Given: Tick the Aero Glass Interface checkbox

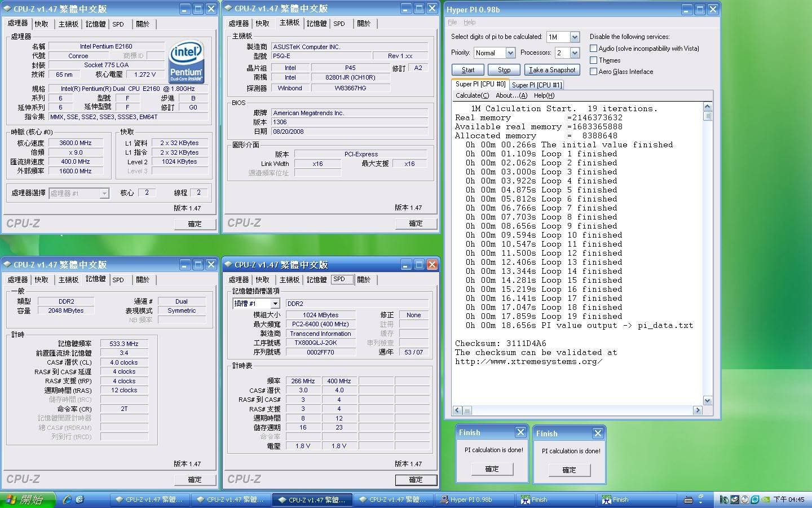Looking at the screenshot, I should coord(593,72).
